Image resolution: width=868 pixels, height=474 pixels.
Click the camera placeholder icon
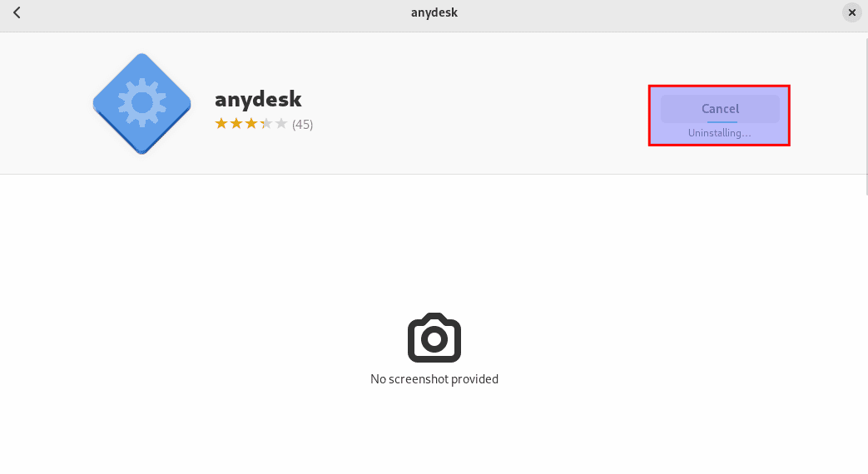[434, 338]
